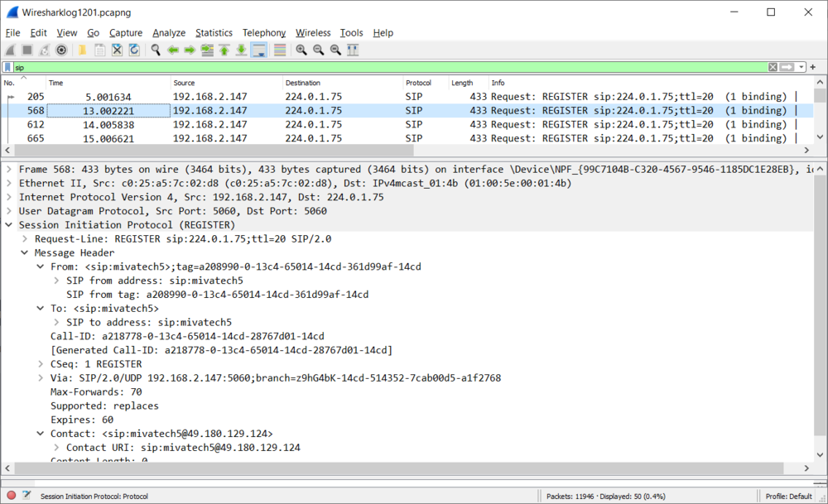Collapse the Message Header tree node
This screenshot has height=504, width=828.
pos(24,252)
